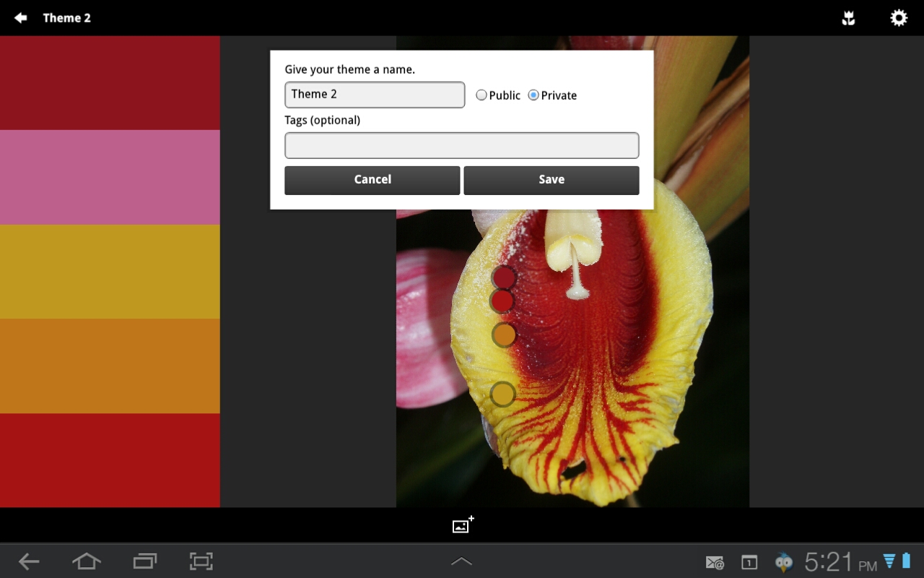
Task: Tap the 5:21 PM clock
Action: pyautogui.click(x=840, y=562)
